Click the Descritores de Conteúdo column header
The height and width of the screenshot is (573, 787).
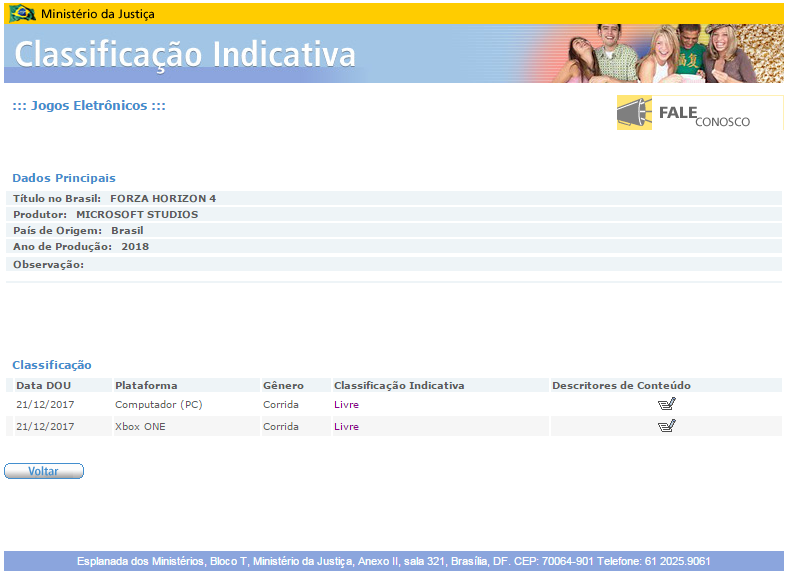(621, 385)
